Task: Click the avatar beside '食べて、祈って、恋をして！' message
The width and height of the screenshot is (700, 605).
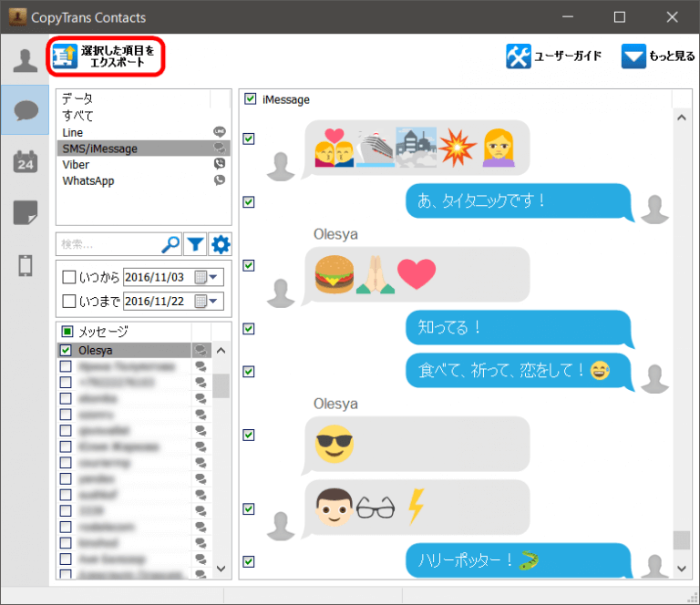Action: [x=654, y=379]
